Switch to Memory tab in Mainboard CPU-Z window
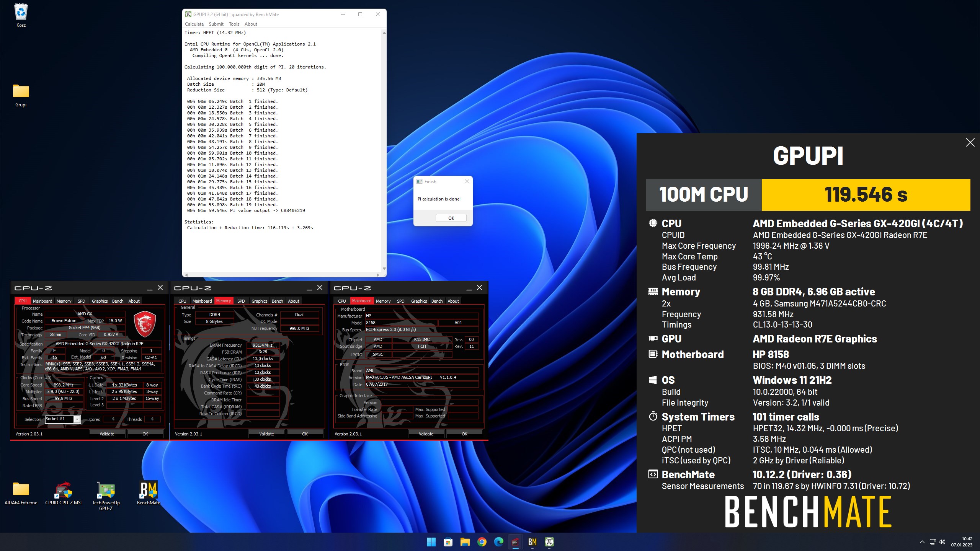This screenshot has height=551, width=980. (383, 301)
